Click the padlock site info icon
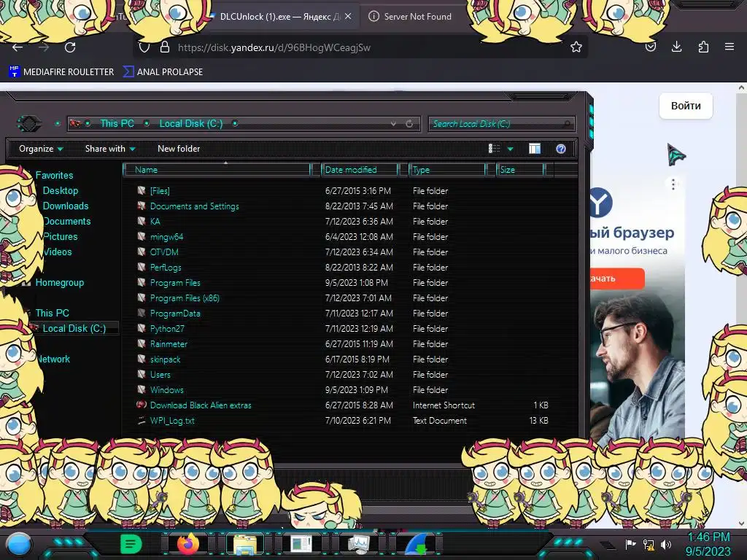 [165, 47]
